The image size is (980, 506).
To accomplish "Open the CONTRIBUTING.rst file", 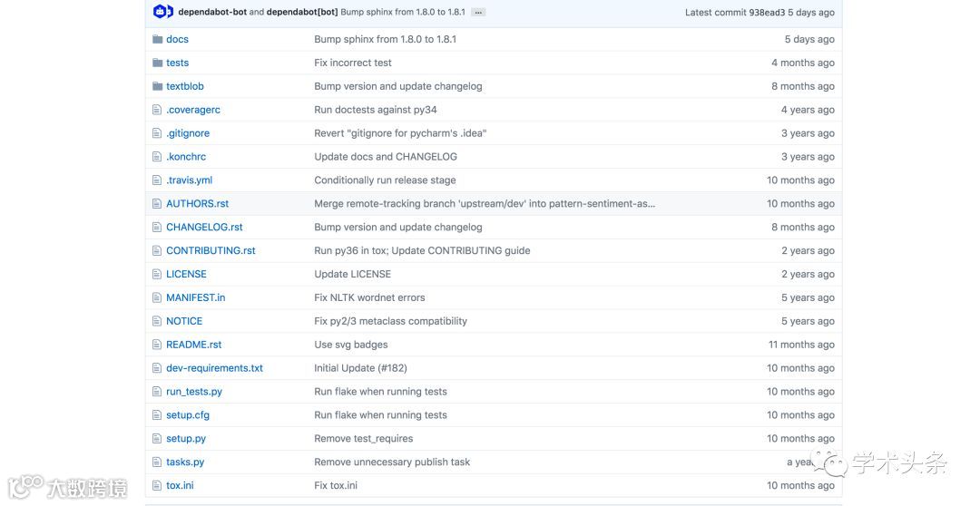I will (211, 250).
